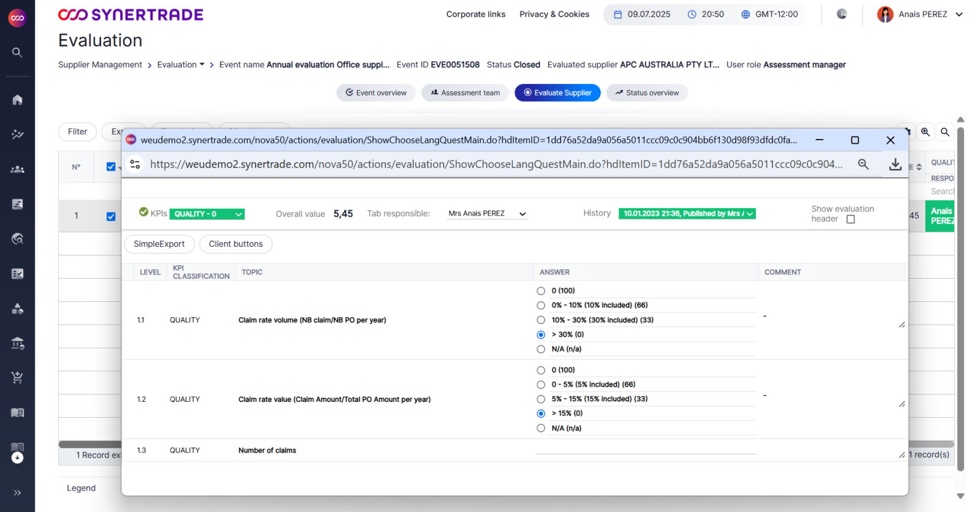The width and height of the screenshot is (980, 512).
Task: Open the Evaluate Supplier tab
Action: (557, 93)
